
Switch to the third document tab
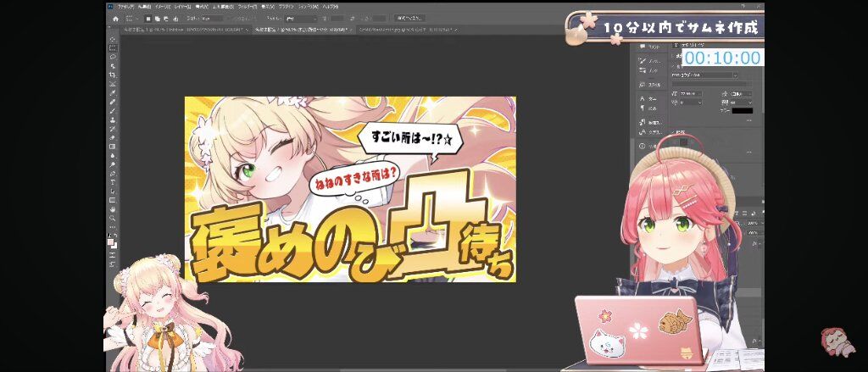pyautogui.click(x=407, y=30)
